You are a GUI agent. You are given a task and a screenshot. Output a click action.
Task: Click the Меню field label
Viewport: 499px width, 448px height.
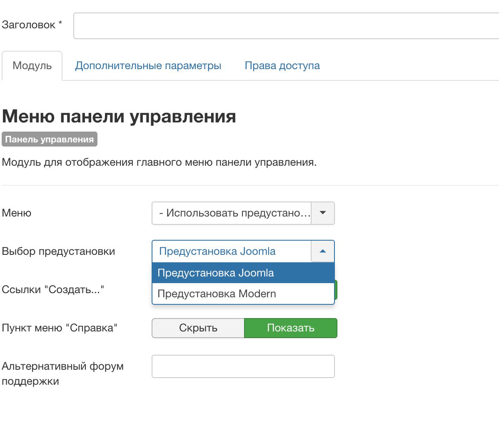pyautogui.click(x=17, y=213)
